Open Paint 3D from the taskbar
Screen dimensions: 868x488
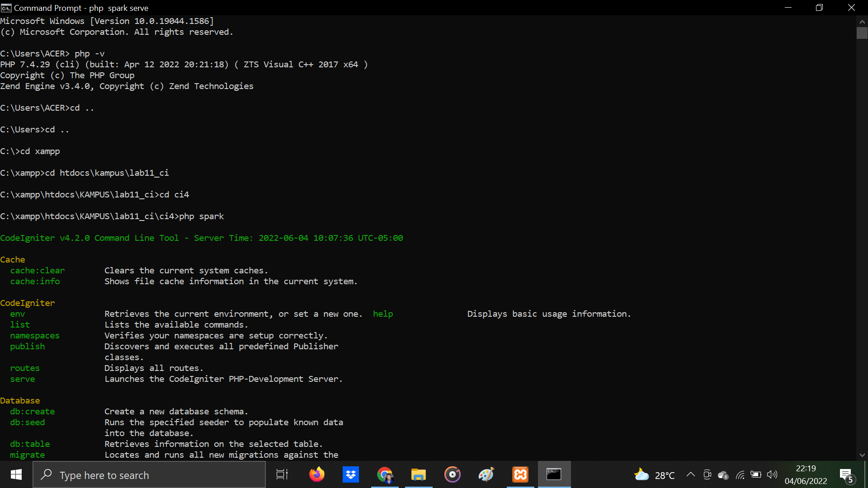[x=486, y=474]
